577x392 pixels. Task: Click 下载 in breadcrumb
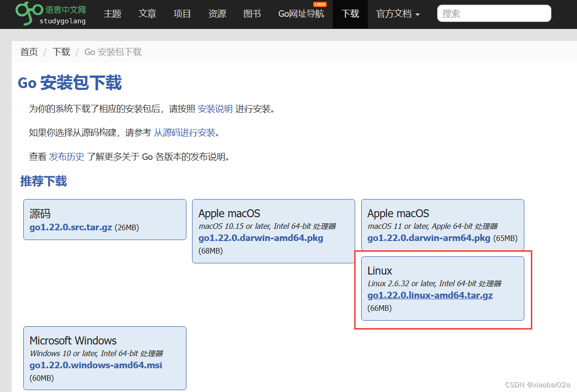[62, 52]
